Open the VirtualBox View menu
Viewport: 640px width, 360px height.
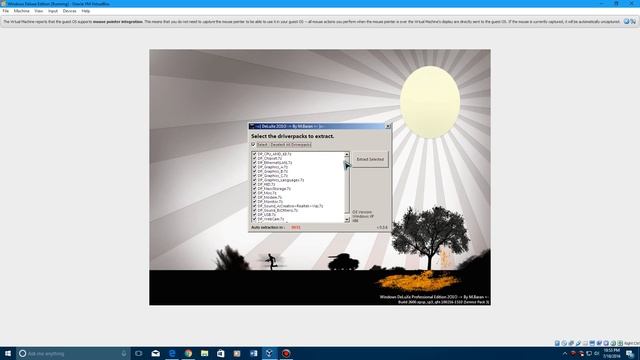point(38,11)
